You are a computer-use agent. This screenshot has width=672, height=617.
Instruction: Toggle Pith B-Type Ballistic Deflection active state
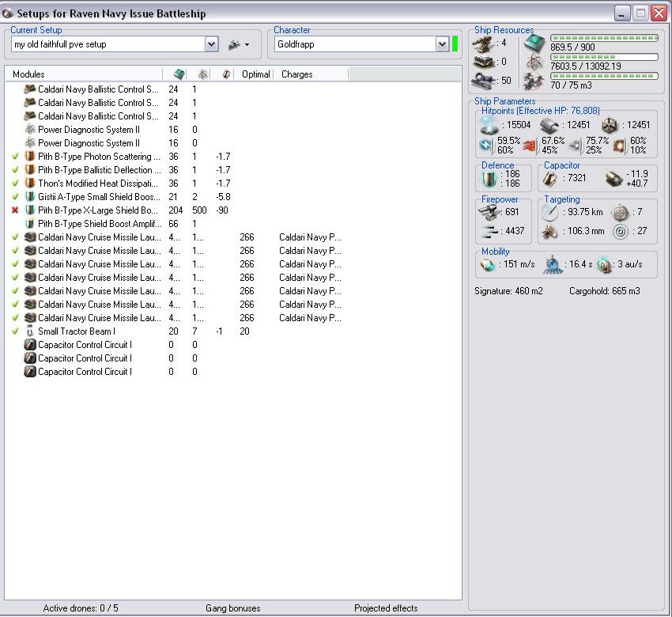click(16, 170)
